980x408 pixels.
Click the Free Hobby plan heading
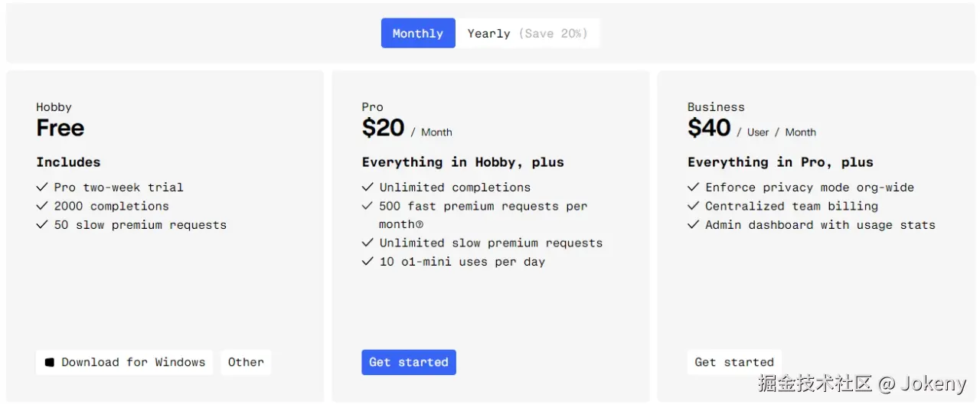[x=60, y=128]
